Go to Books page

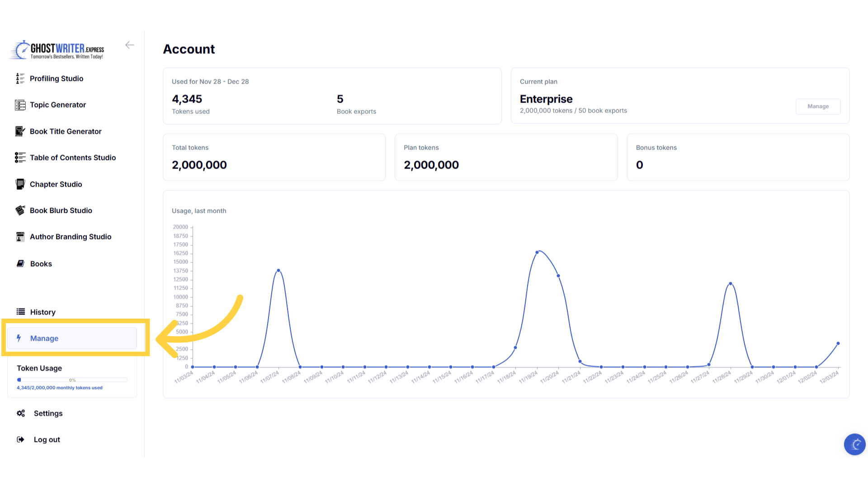pos(41,264)
